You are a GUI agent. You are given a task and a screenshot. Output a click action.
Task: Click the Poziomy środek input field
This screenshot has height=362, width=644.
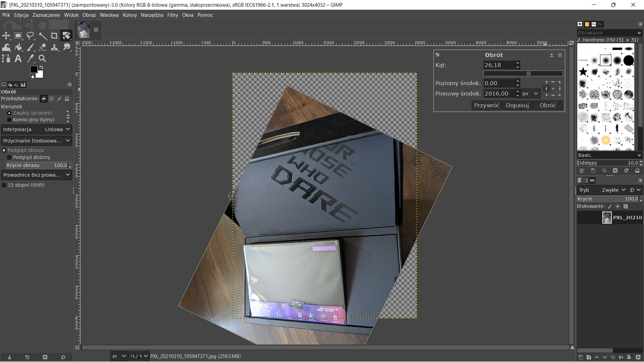pyautogui.click(x=499, y=83)
